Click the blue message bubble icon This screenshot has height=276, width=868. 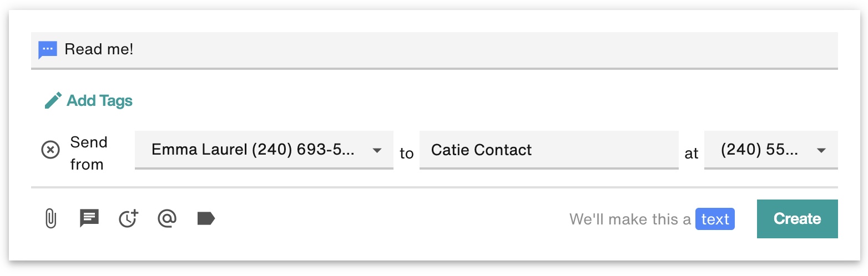(48, 50)
